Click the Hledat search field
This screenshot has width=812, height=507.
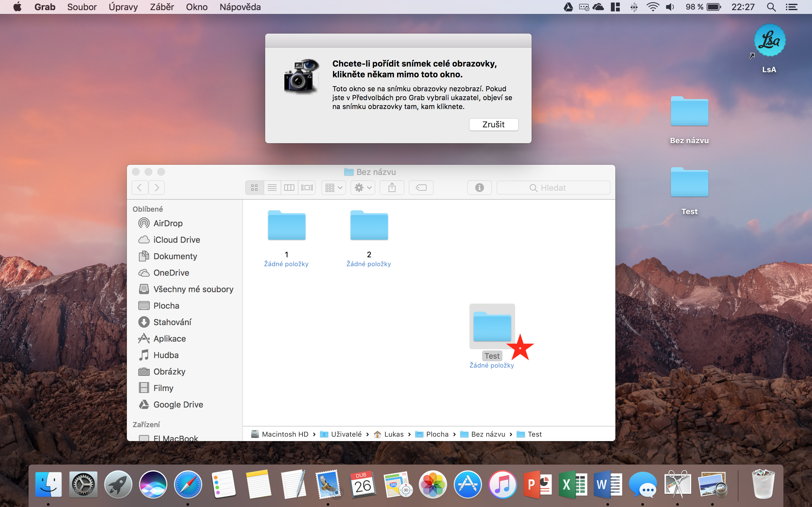coord(553,188)
